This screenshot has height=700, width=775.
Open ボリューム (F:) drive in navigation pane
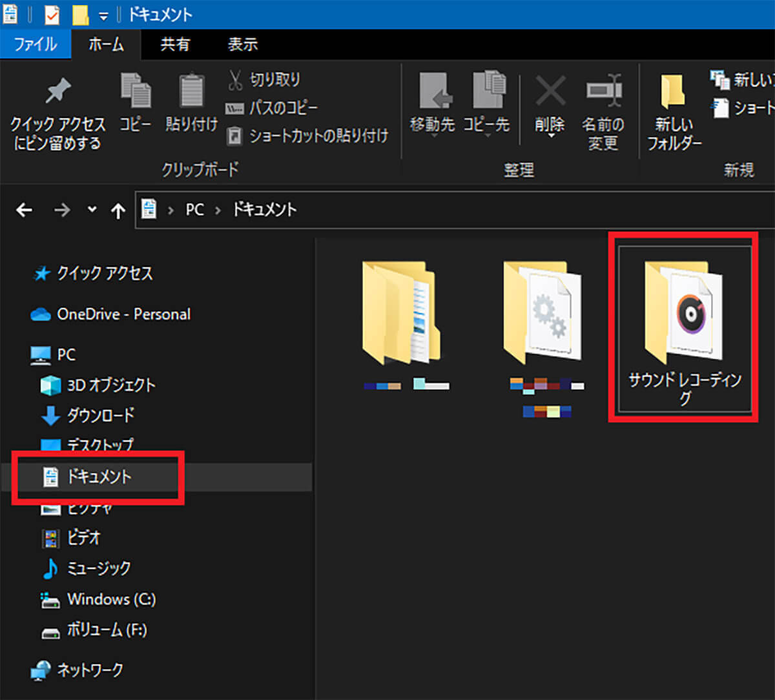click(x=94, y=630)
